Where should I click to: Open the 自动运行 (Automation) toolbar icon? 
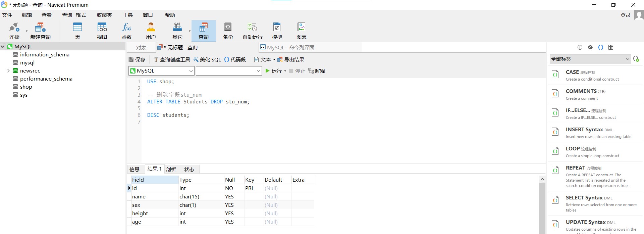point(253,31)
